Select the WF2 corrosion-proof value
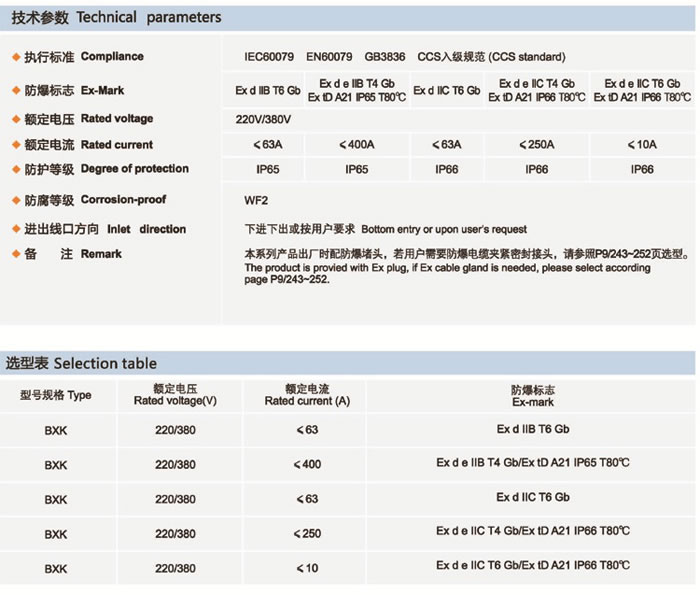 coord(257,200)
